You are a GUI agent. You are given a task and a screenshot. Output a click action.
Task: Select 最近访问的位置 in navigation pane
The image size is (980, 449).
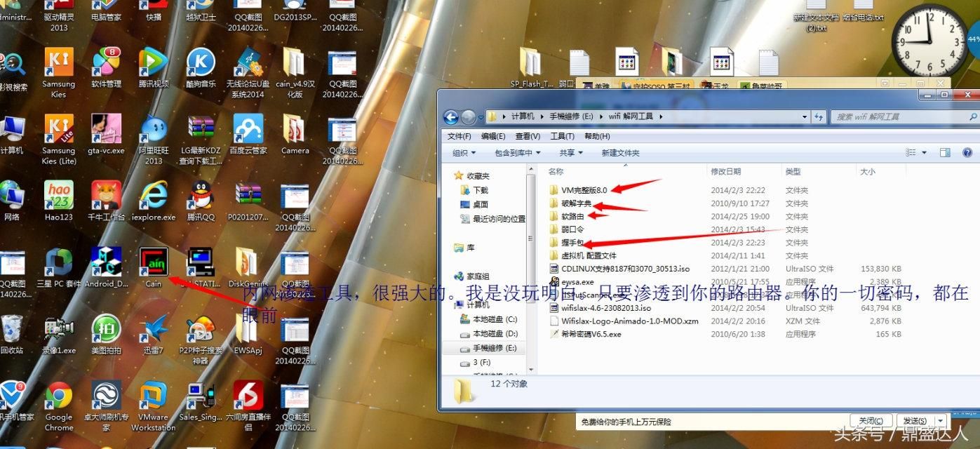[x=492, y=219]
